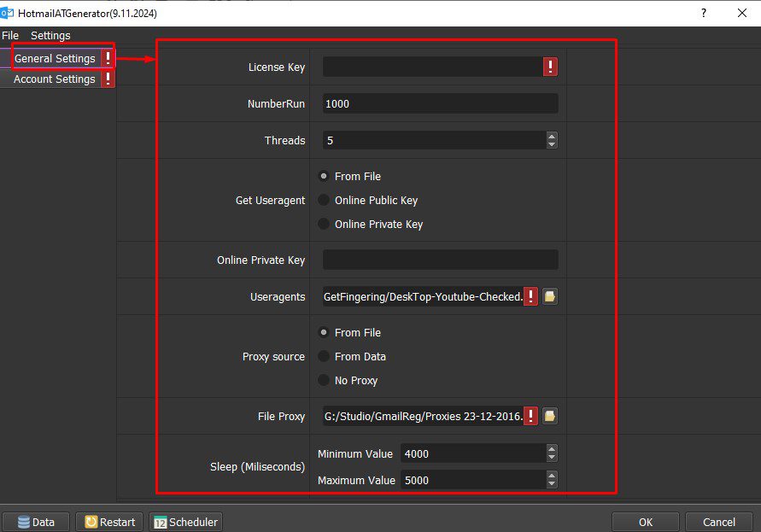
Task: Click the Online Private Key text field
Action: coord(440,260)
